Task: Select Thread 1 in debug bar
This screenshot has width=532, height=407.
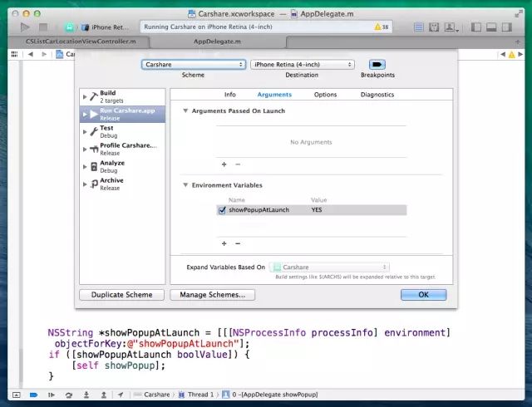Action: point(197,395)
